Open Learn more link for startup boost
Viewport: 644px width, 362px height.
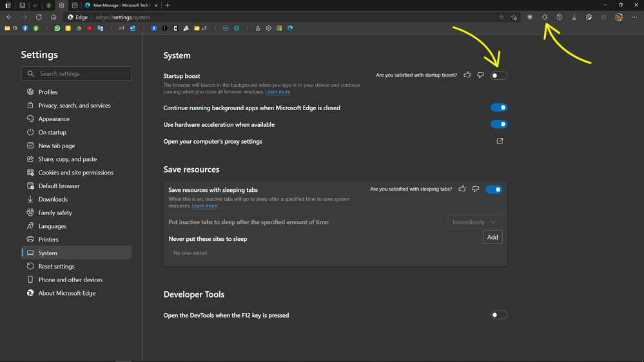point(278,92)
